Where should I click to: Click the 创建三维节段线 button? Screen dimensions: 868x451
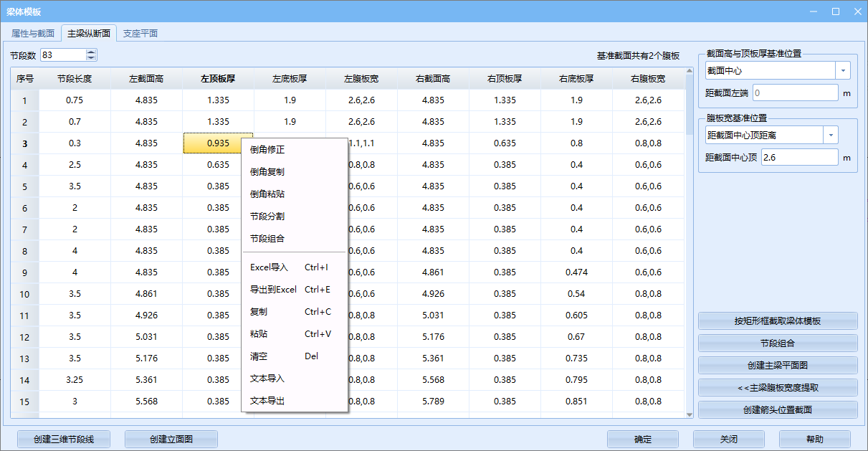63,440
